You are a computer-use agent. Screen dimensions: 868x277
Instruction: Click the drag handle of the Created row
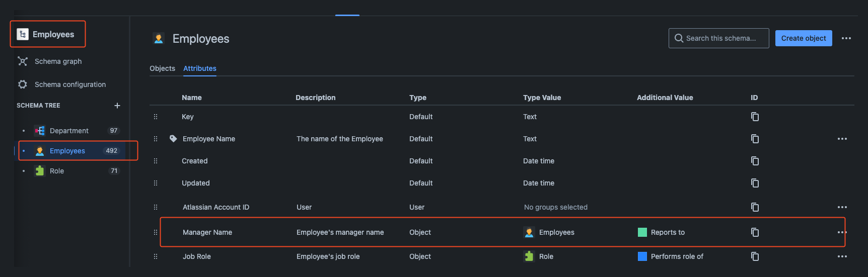(156, 161)
